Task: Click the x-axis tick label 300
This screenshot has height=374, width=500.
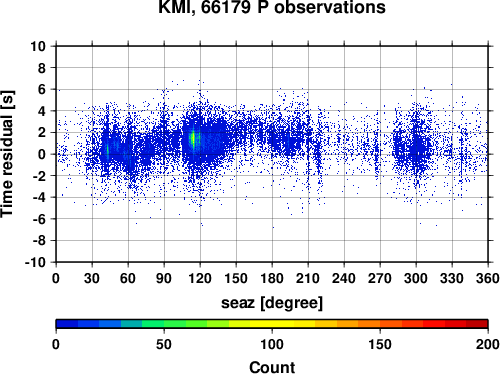Action: [x=416, y=278]
